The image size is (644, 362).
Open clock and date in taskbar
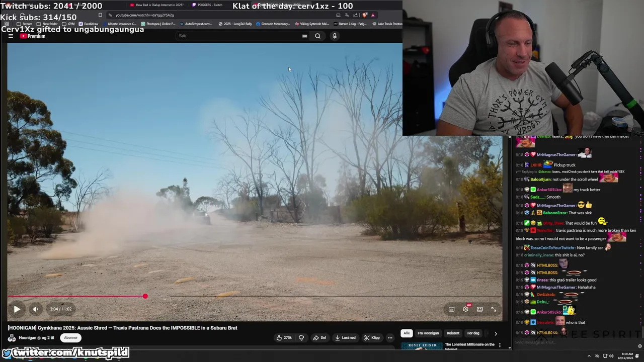click(x=626, y=356)
